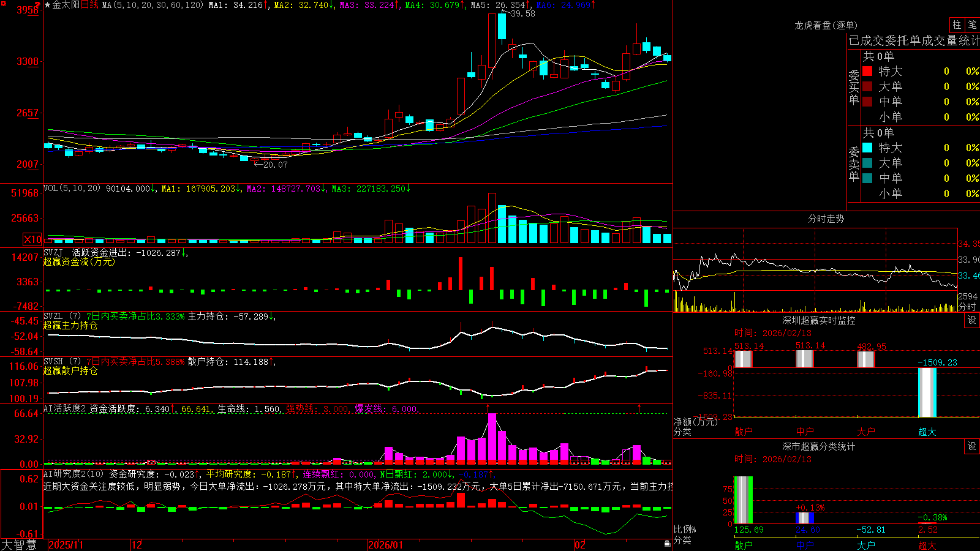Click the 分时 label beside the intraday chart

(x=968, y=307)
